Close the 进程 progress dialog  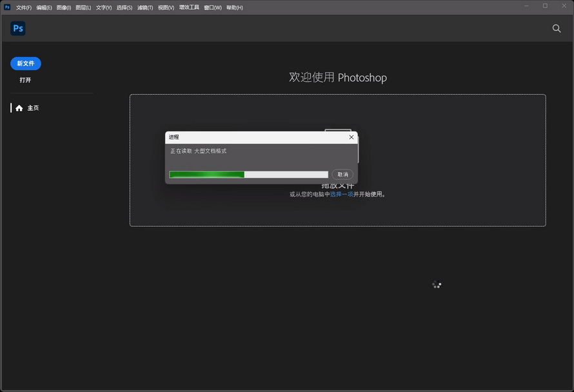point(351,137)
